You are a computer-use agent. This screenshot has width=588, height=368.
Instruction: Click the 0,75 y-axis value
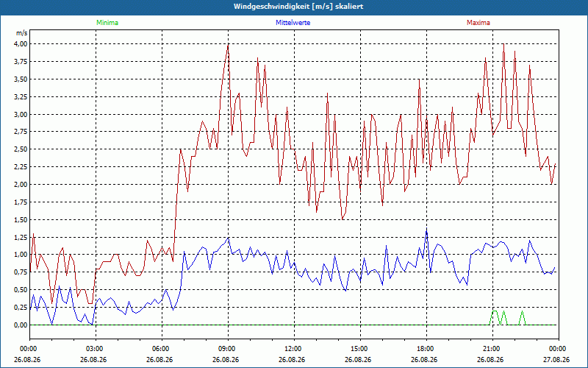[x=21, y=272]
